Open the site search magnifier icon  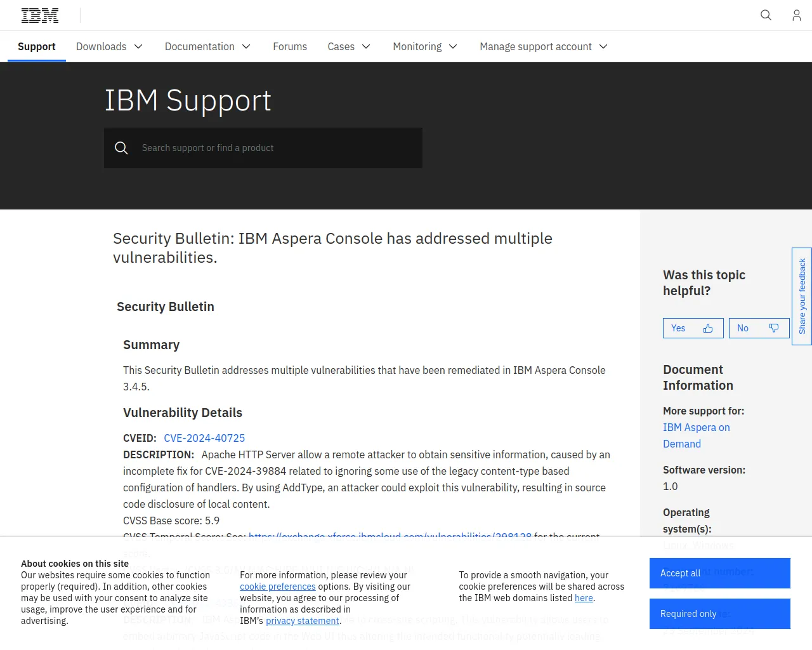(x=766, y=15)
